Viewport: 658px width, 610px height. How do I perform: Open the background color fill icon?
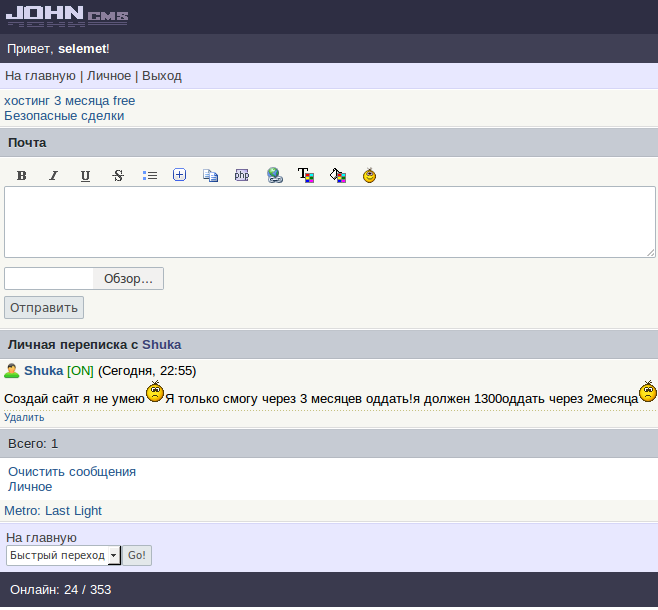(x=338, y=175)
